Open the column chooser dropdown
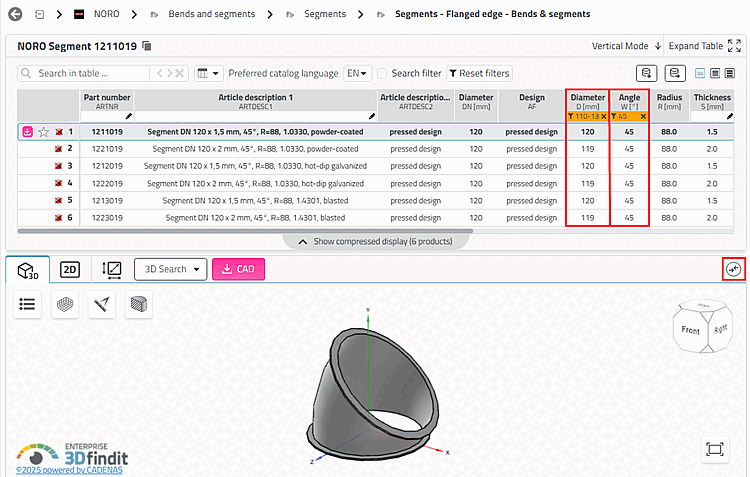 click(x=209, y=73)
